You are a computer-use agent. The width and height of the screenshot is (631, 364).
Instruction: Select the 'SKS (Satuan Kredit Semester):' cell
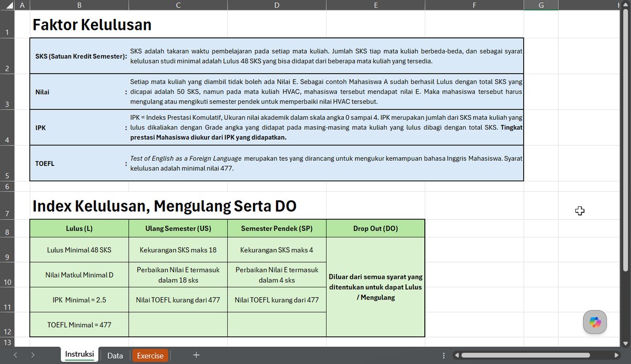coord(79,56)
